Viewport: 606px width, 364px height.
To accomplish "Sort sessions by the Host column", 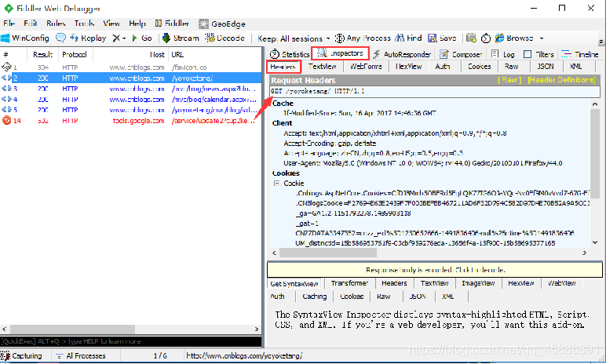I will [130, 54].
